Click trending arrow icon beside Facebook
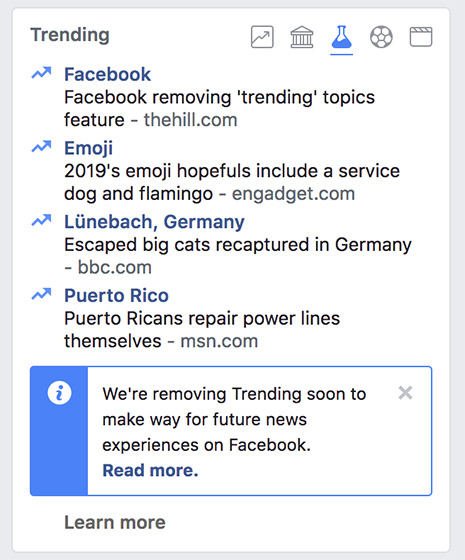The height and width of the screenshot is (560, 465). pos(41,73)
